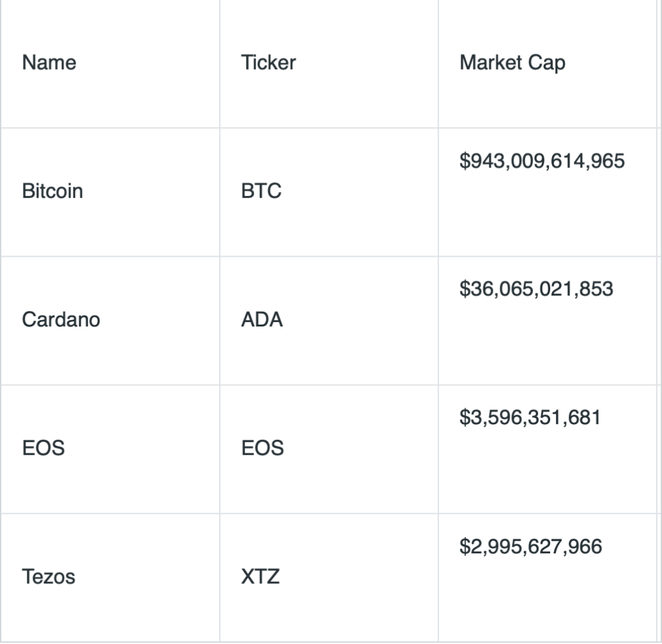Viewport: 662px width, 644px height.
Task: Select the XTZ ticker cell
Action: 329,577
